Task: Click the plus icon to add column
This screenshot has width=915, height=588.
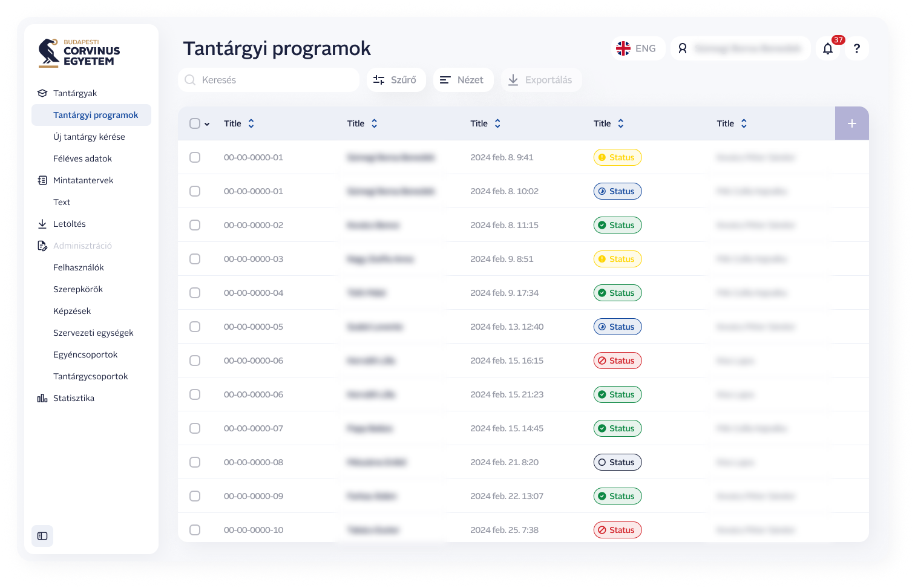Action: [851, 123]
